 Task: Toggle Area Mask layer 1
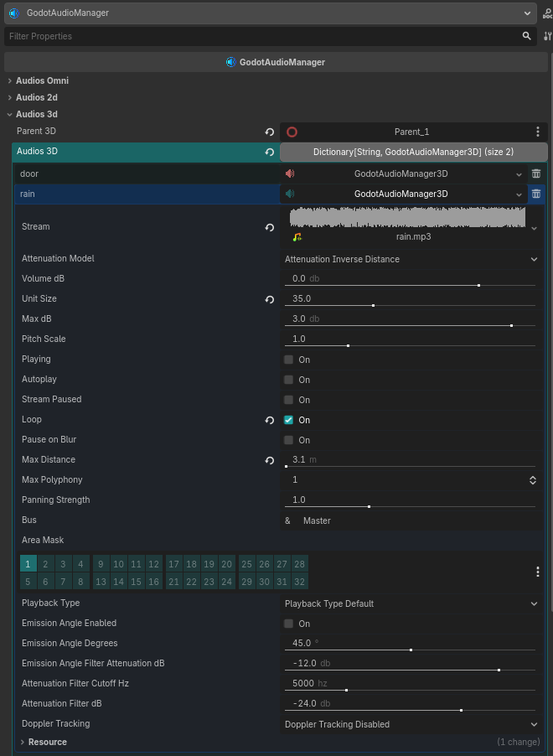[x=28, y=563]
